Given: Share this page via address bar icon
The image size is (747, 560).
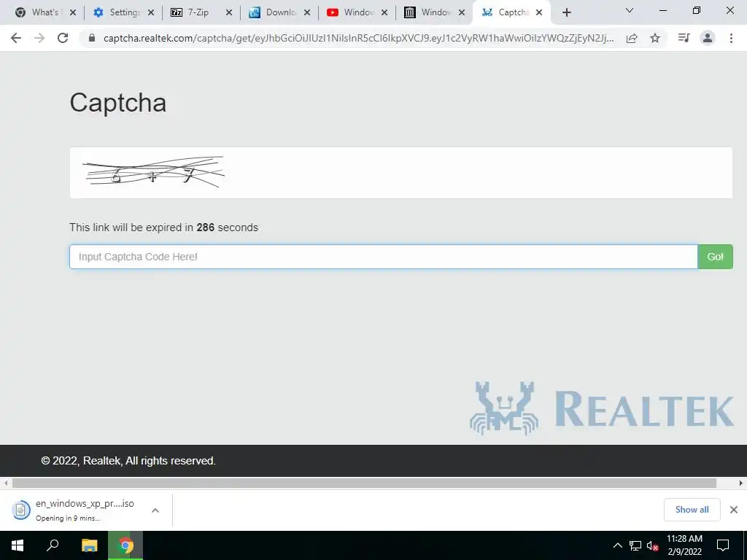Looking at the screenshot, I should tap(632, 38).
